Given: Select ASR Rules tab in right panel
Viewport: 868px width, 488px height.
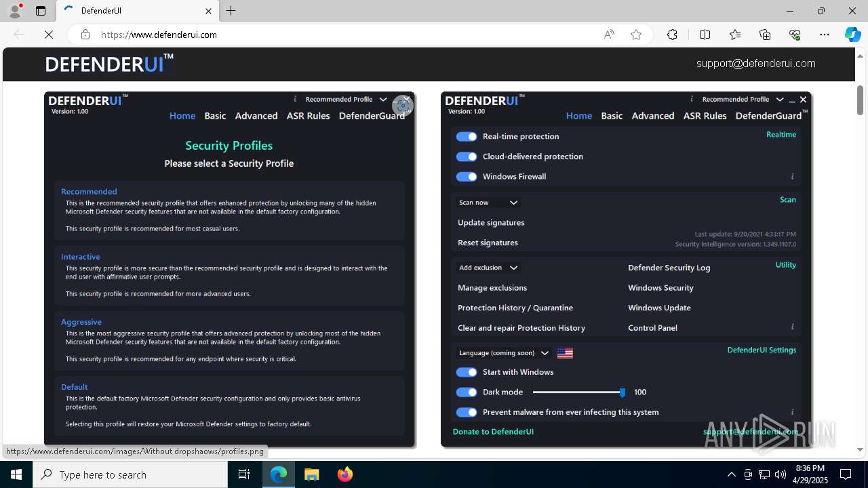Looking at the screenshot, I should 705,116.
